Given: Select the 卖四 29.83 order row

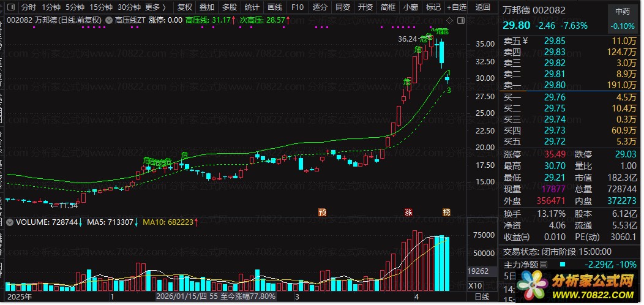Looking at the screenshot, I should (570, 52).
